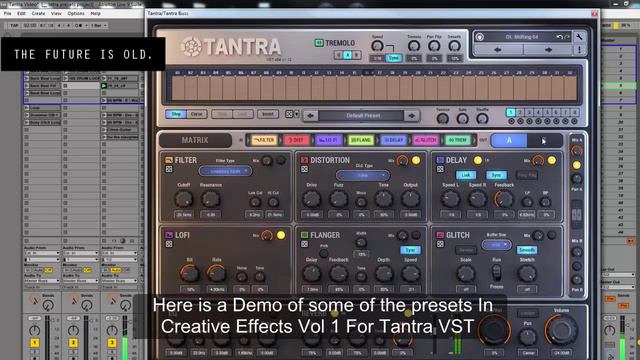Adjust the Filter Cutoff knob

tap(184, 199)
